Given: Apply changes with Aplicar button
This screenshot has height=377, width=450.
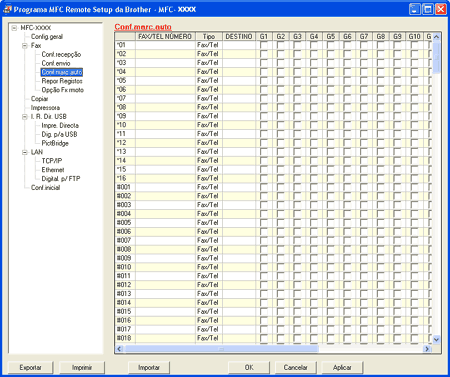Looking at the screenshot, I should (x=342, y=368).
